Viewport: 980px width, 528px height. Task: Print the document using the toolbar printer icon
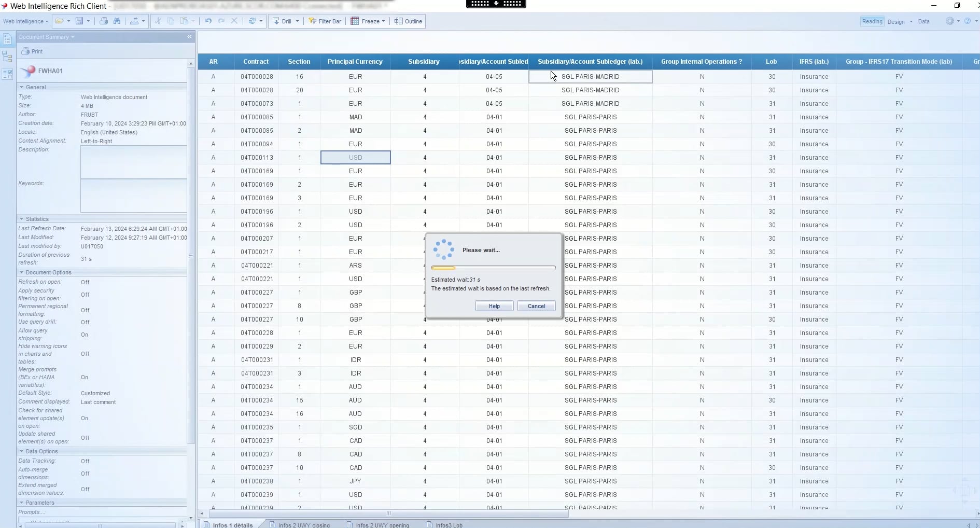pyautogui.click(x=104, y=21)
